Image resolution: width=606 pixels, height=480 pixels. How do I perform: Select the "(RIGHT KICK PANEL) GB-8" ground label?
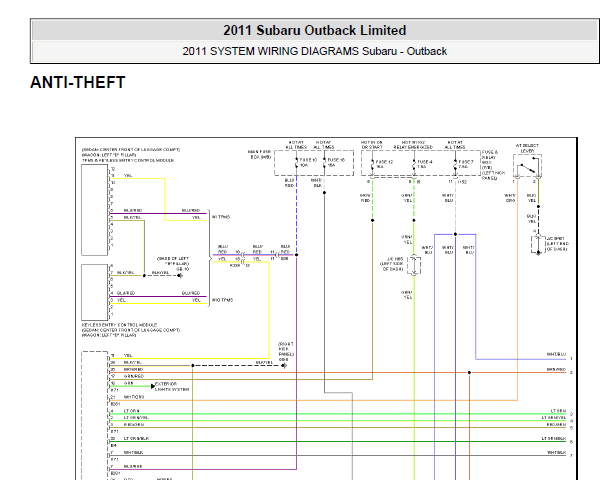(286, 351)
